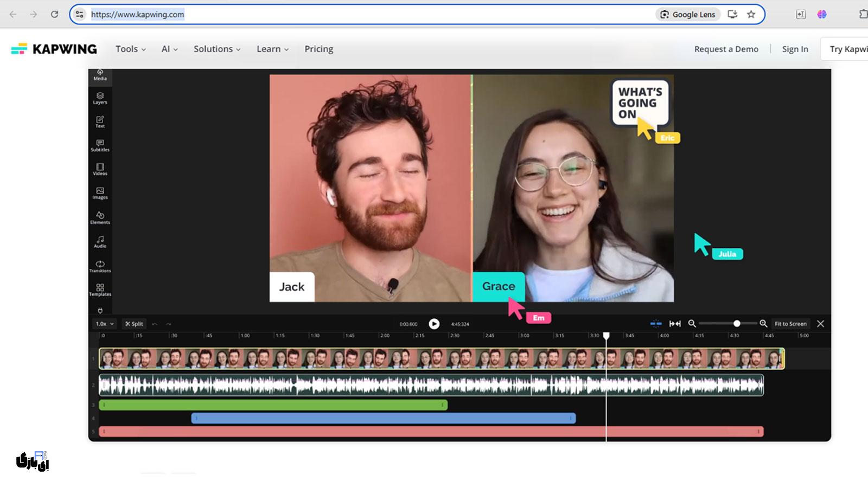
Task: Expand the 1.0x playback speed dropdown
Action: (x=105, y=324)
